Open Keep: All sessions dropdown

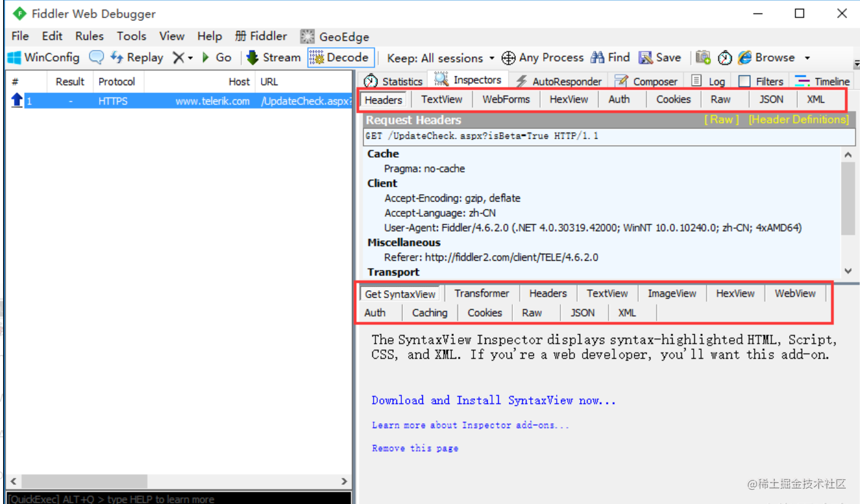click(441, 59)
